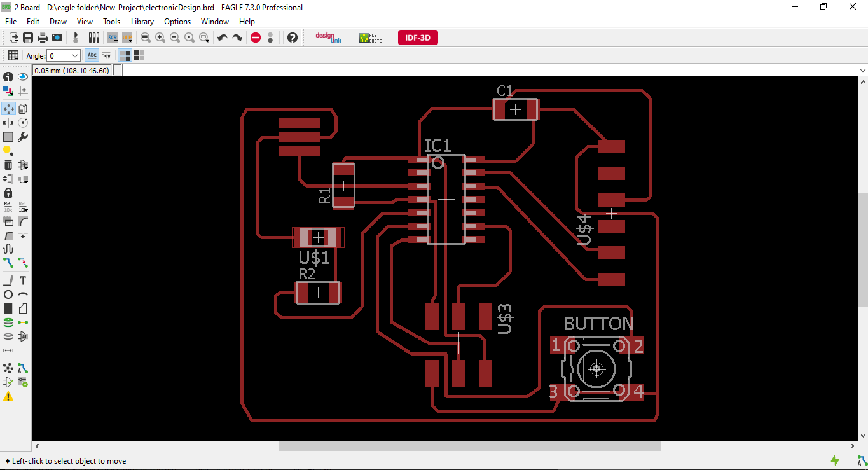This screenshot has height=470, width=868.
Task: Expand the command line history dropdown
Action: click(863, 70)
